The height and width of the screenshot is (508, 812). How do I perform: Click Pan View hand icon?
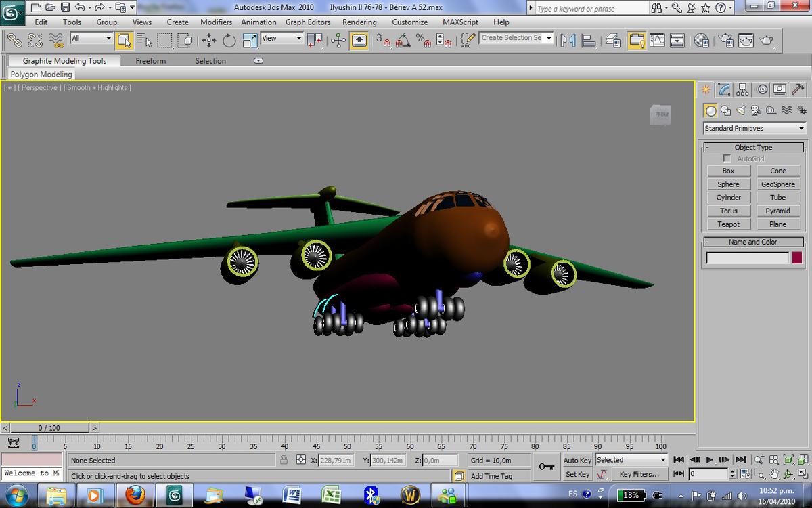(x=773, y=474)
